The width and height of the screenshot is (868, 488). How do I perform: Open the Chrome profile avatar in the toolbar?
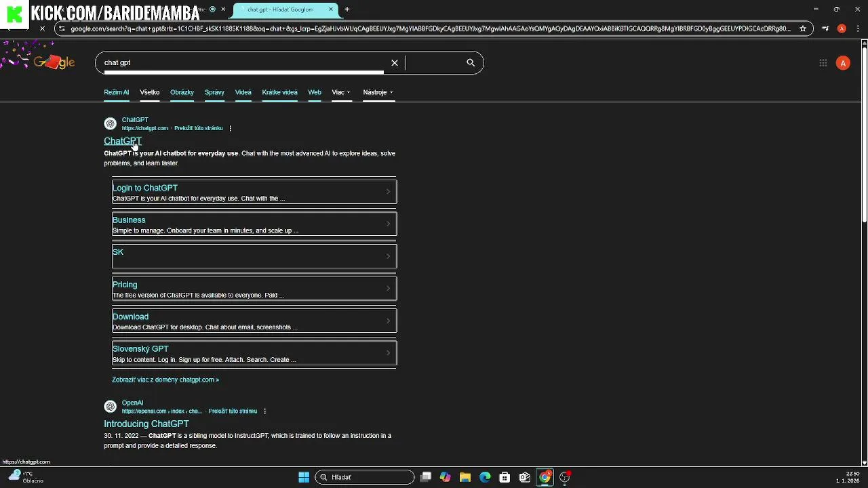pyautogui.click(x=842, y=28)
